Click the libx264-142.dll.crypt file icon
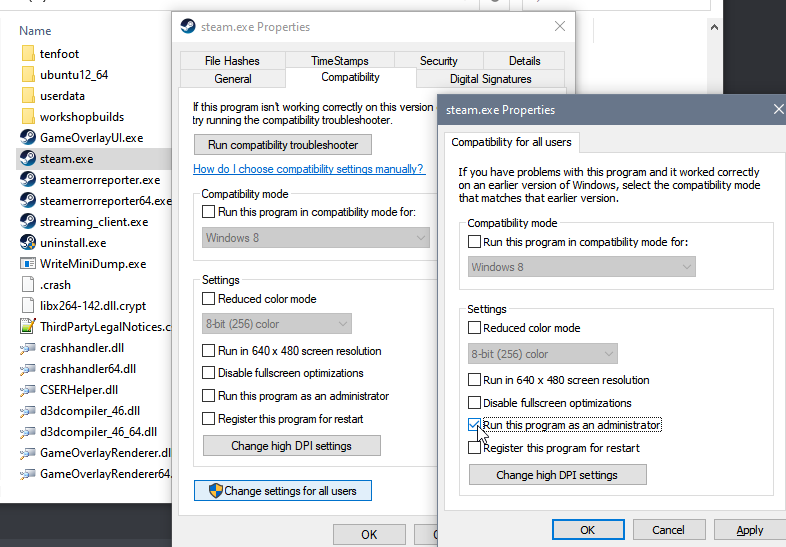786x547 pixels. pyautogui.click(x=28, y=306)
